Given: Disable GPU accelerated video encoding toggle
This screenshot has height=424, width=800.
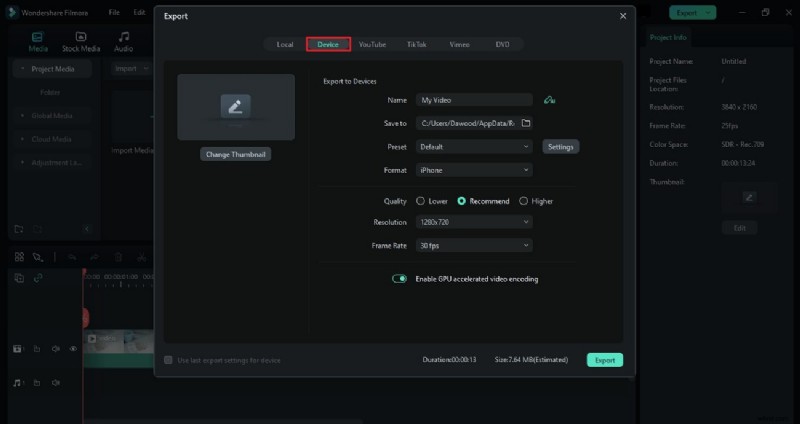Looking at the screenshot, I should (400, 279).
